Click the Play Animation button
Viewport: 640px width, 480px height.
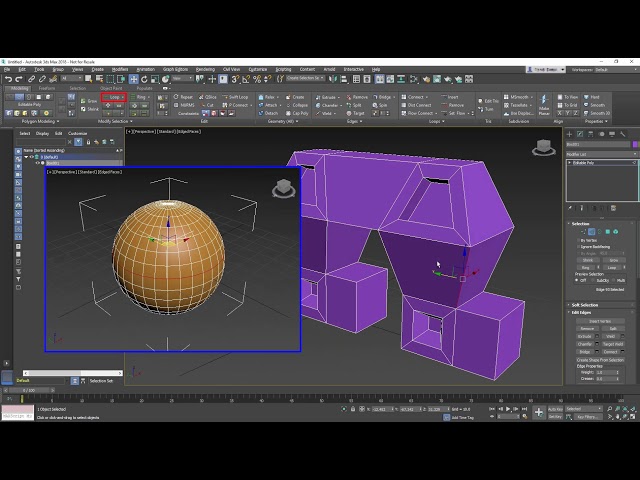[x=508, y=409]
